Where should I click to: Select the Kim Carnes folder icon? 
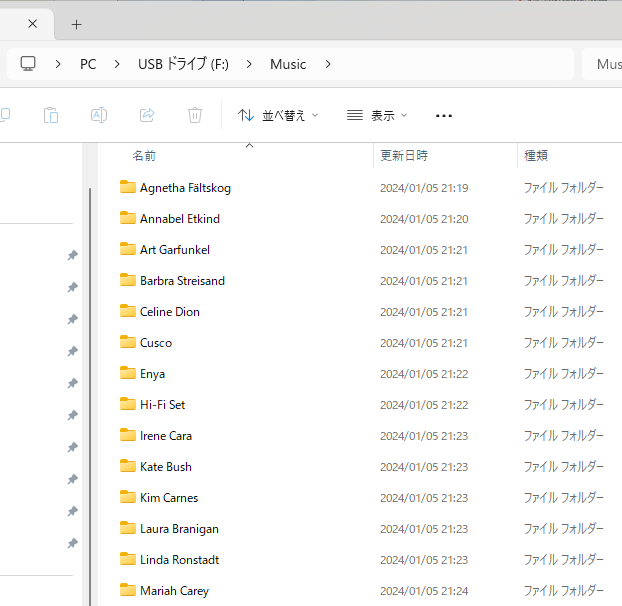128,497
